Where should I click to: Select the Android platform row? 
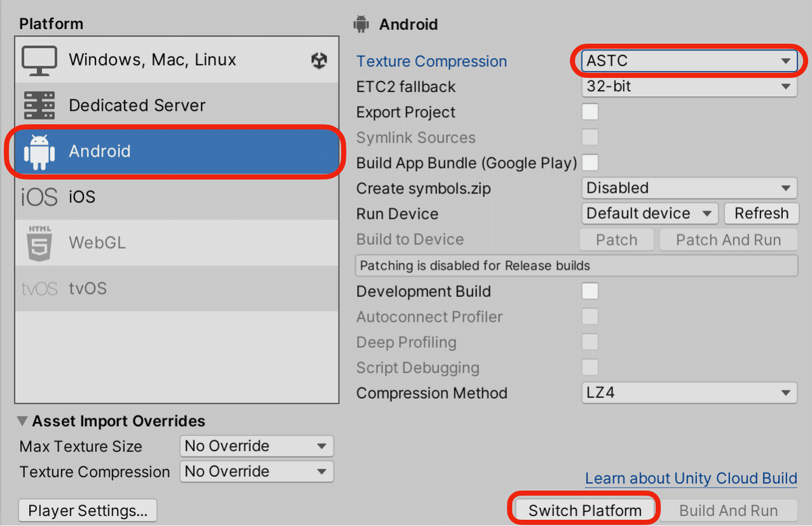[x=177, y=151]
